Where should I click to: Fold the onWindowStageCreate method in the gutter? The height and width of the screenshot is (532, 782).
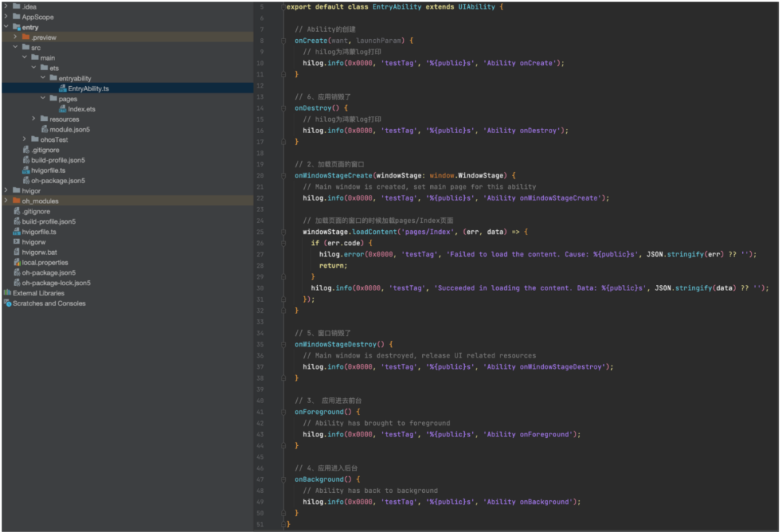tap(283, 175)
